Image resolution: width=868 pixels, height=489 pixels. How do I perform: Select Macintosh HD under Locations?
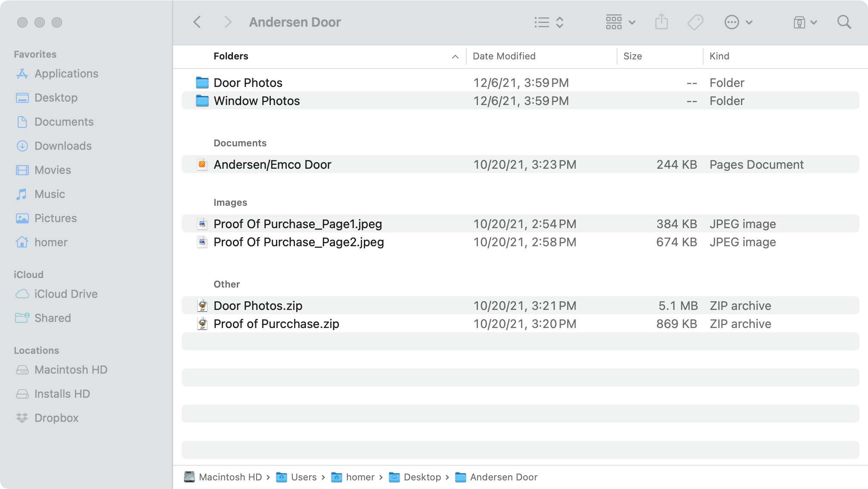pyautogui.click(x=71, y=370)
